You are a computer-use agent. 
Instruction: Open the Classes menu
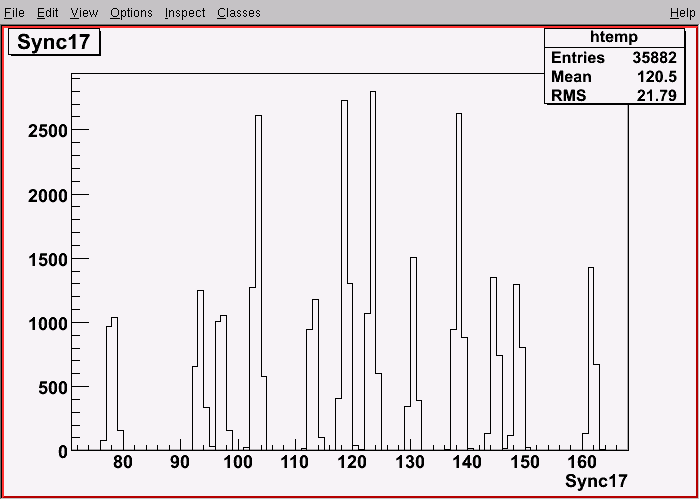(x=239, y=13)
